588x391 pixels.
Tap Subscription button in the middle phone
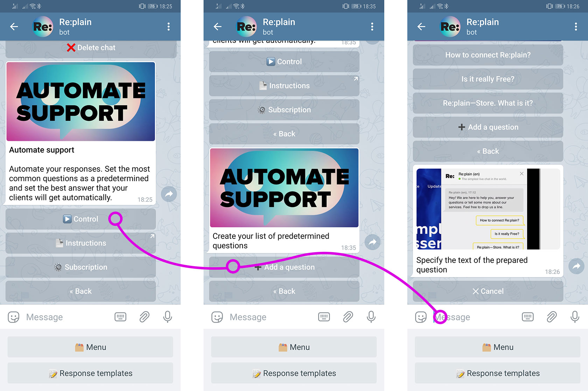(x=284, y=110)
